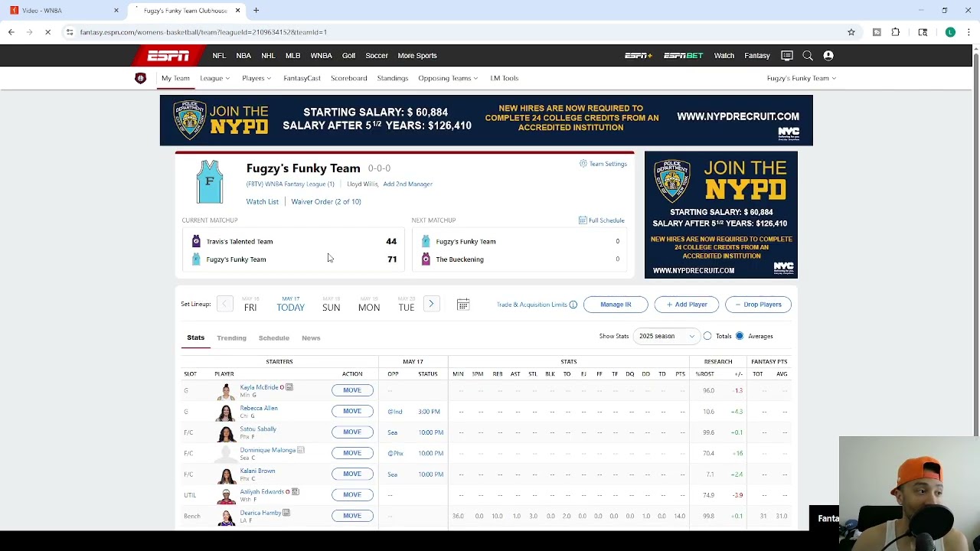Click the Drop Players button
The width and height of the screenshot is (980, 551).
pos(758,305)
